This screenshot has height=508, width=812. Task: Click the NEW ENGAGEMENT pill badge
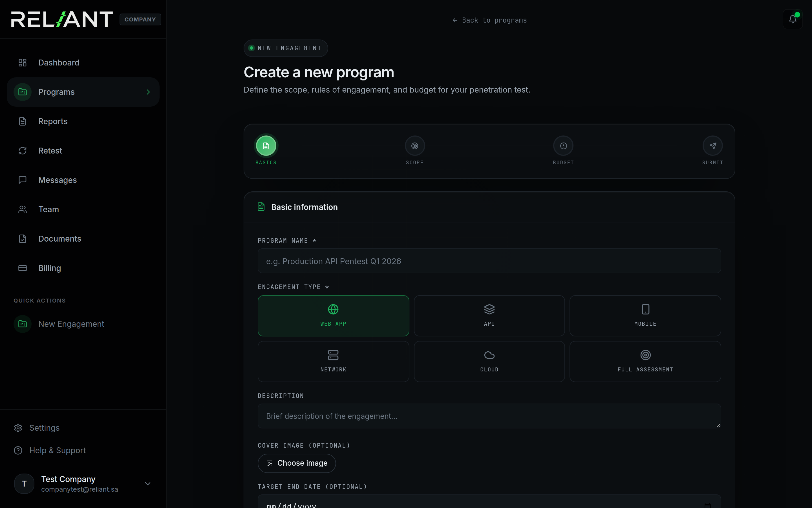[286, 48]
